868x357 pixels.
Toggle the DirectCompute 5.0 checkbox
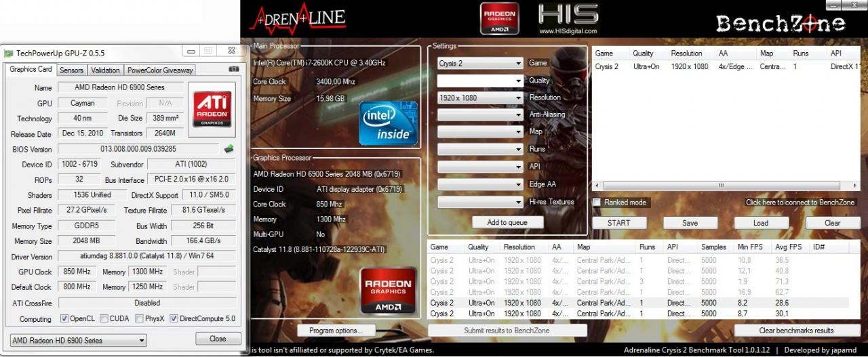coord(174,318)
